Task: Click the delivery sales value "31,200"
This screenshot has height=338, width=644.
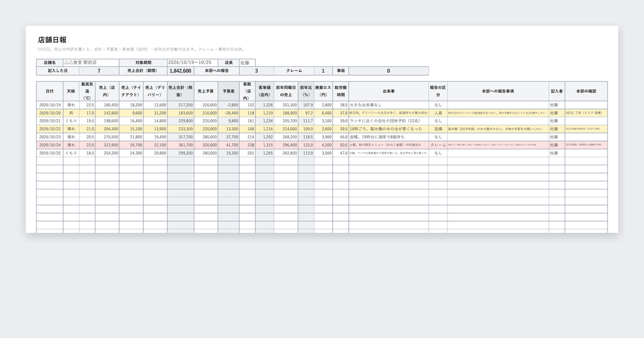Action: pos(155,113)
